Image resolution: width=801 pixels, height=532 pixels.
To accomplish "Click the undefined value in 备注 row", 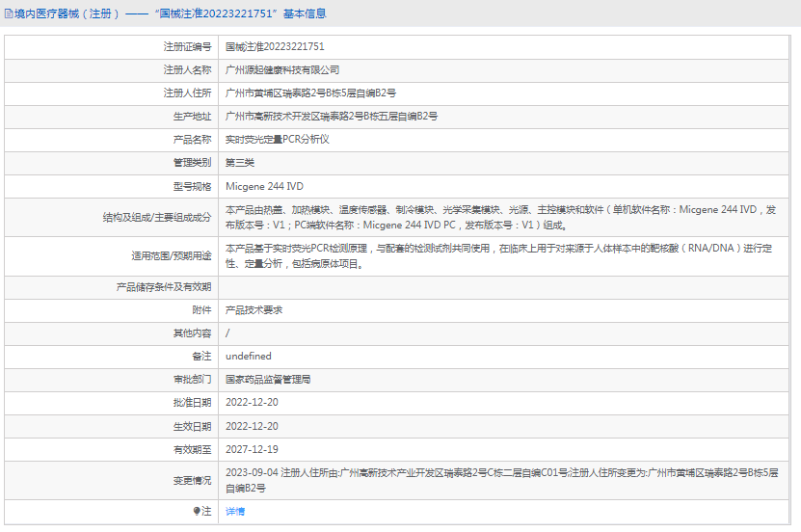I will click(x=249, y=356).
